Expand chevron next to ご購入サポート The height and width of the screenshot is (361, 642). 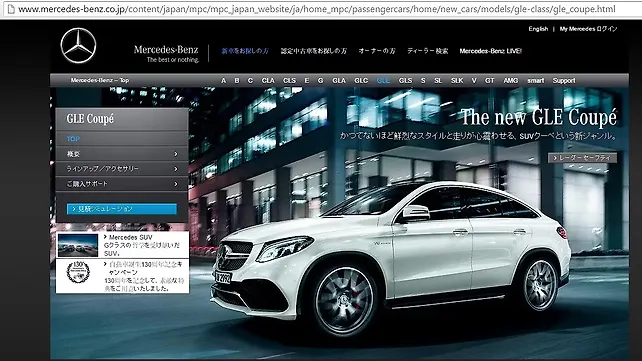(x=176, y=184)
